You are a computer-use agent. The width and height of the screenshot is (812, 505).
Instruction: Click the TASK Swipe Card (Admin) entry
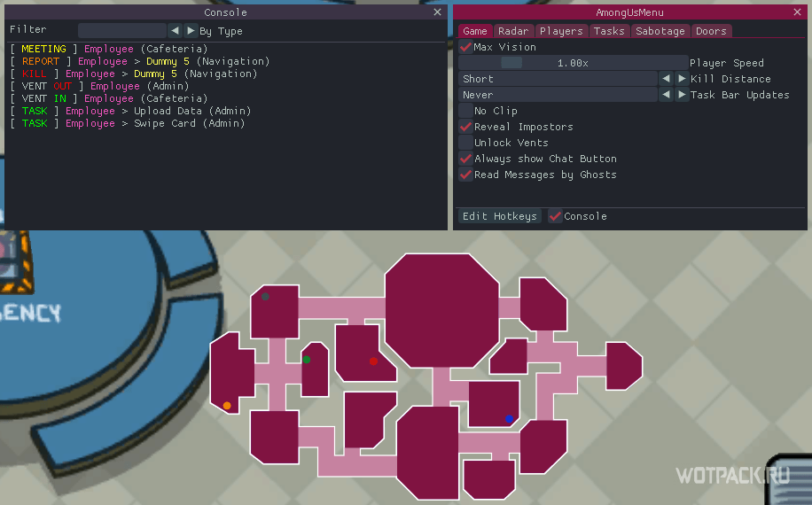point(128,123)
